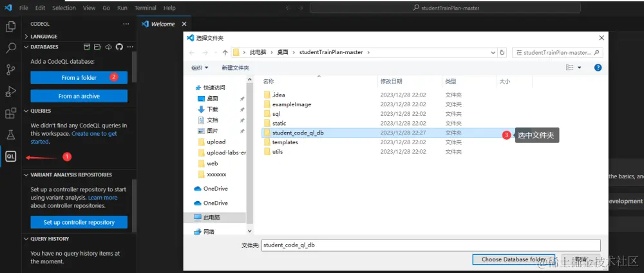Click the add database from archive icon in DATABASES header

click(87, 47)
